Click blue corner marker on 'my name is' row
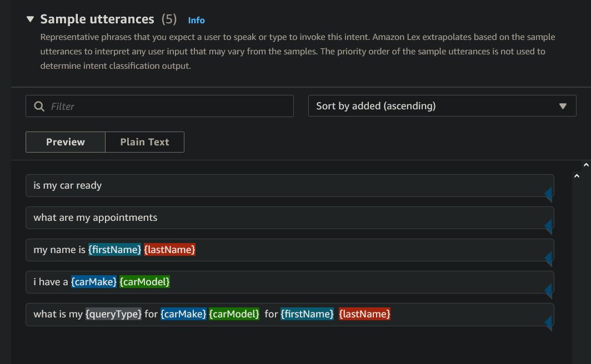This screenshot has width=591, height=364. coord(548,258)
